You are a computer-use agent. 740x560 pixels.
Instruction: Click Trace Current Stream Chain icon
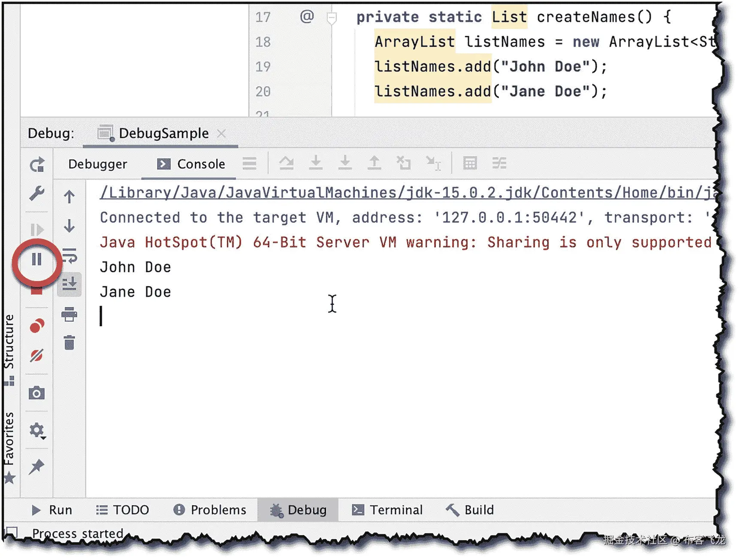499,163
